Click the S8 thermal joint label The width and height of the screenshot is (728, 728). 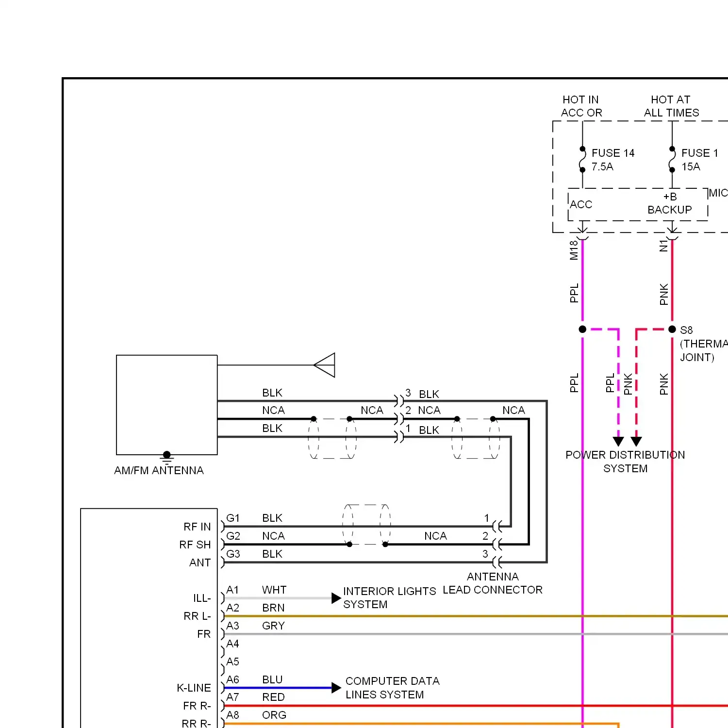(704, 344)
